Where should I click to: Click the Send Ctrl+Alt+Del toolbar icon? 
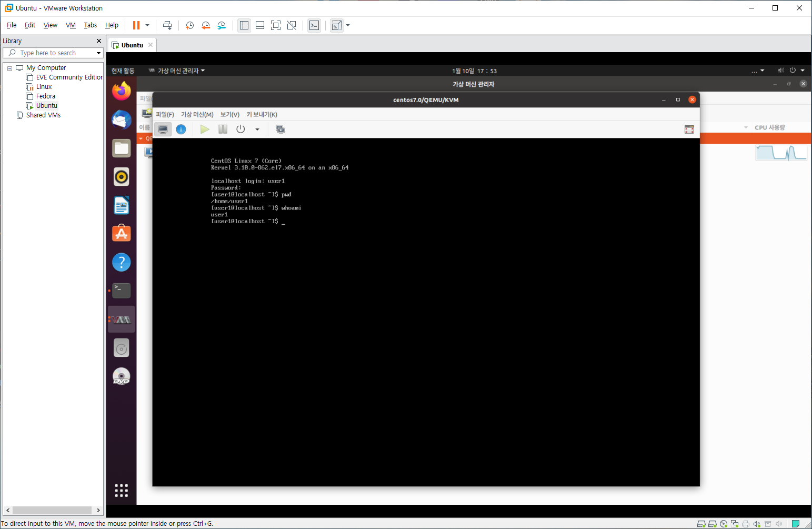click(x=167, y=25)
